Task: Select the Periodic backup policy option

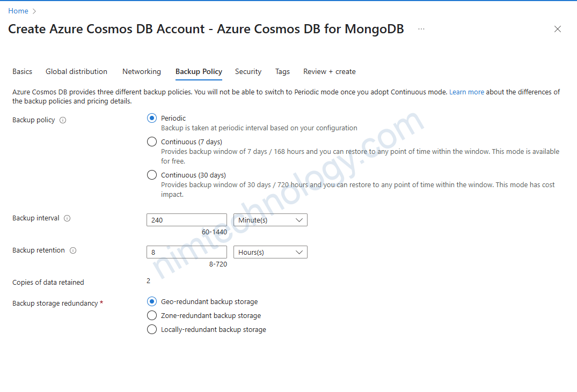Action: pos(152,119)
